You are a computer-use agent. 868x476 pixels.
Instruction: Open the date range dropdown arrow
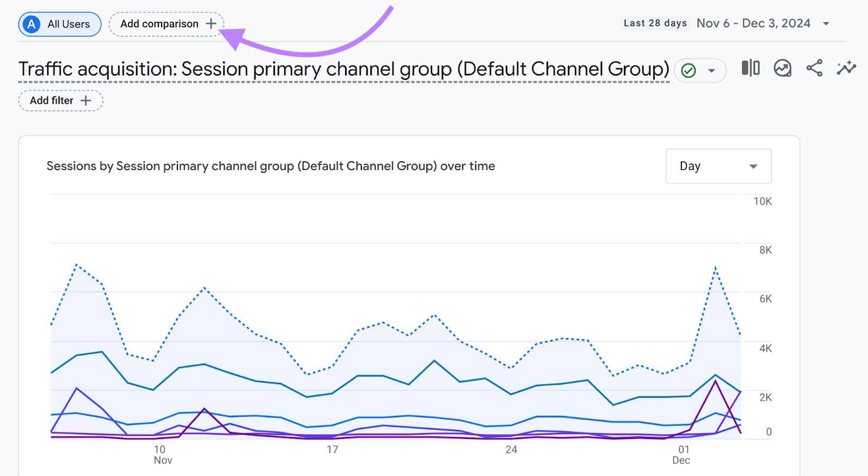pyautogui.click(x=826, y=24)
